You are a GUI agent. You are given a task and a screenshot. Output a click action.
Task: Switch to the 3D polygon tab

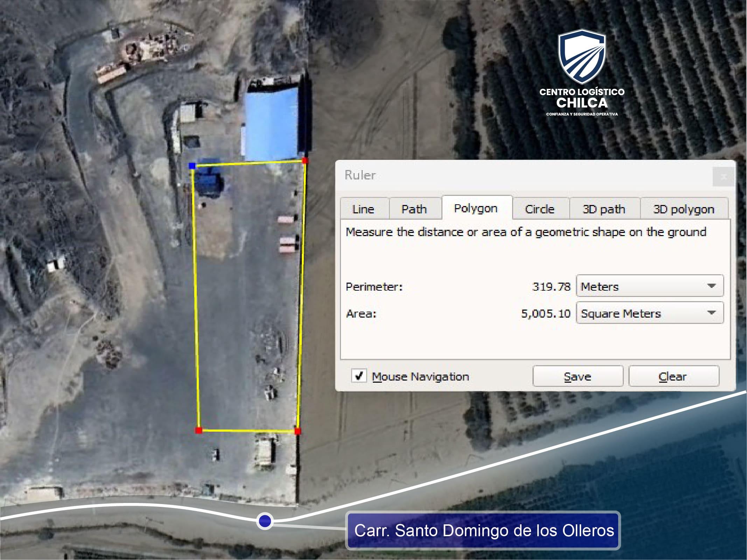pyautogui.click(x=684, y=209)
